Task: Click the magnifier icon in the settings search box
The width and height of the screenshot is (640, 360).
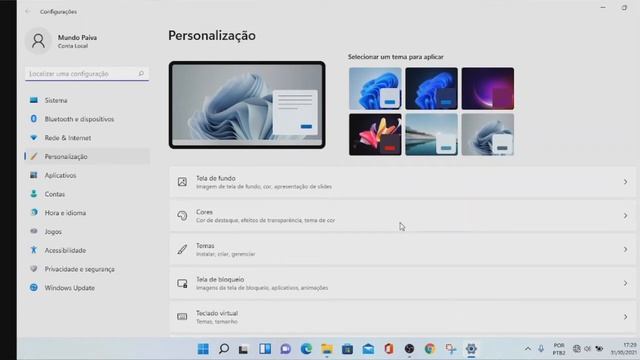Action: pyautogui.click(x=141, y=73)
